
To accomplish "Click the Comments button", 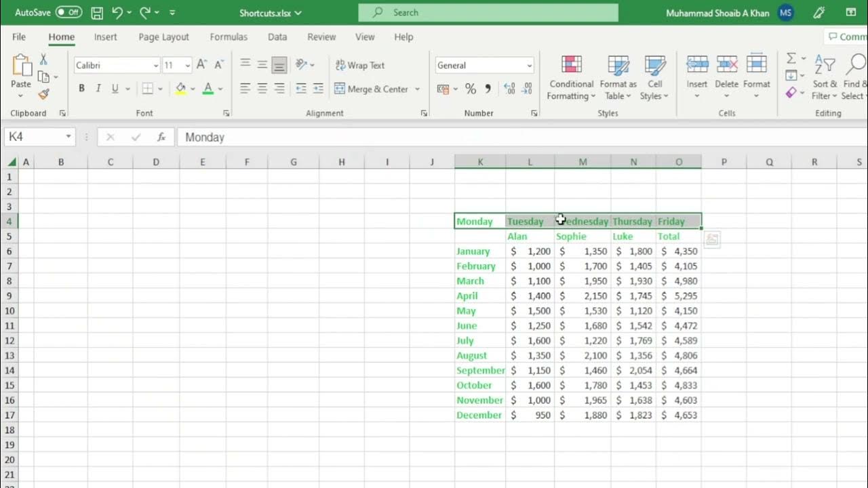I will (846, 37).
